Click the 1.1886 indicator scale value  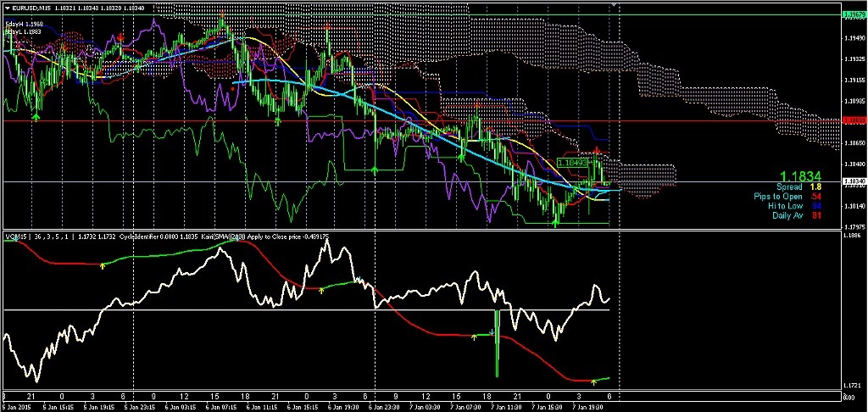[854, 237]
